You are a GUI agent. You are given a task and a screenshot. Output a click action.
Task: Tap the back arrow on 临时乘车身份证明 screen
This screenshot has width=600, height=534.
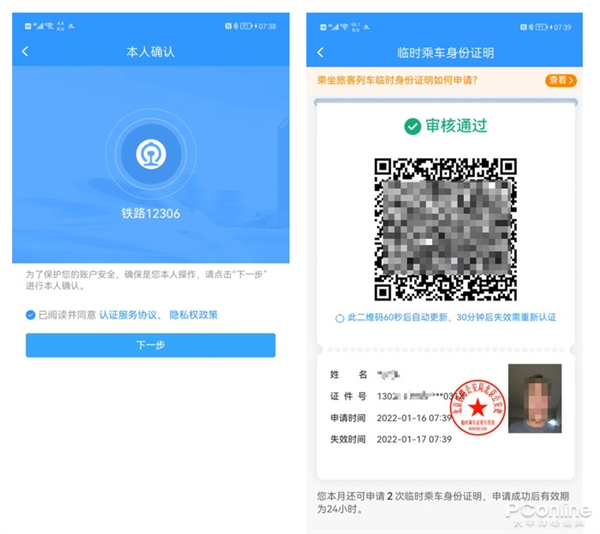tap(320, 52)
